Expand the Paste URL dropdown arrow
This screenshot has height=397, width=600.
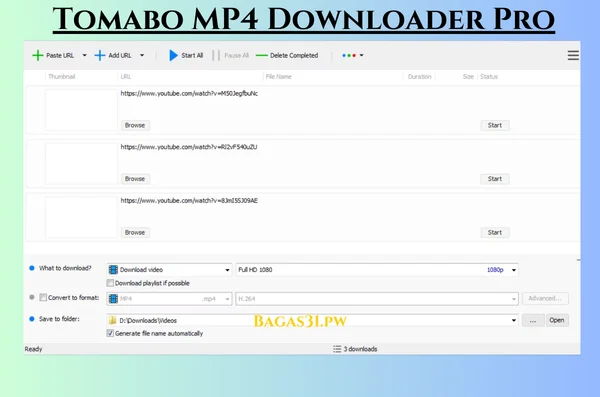(84, 56)
